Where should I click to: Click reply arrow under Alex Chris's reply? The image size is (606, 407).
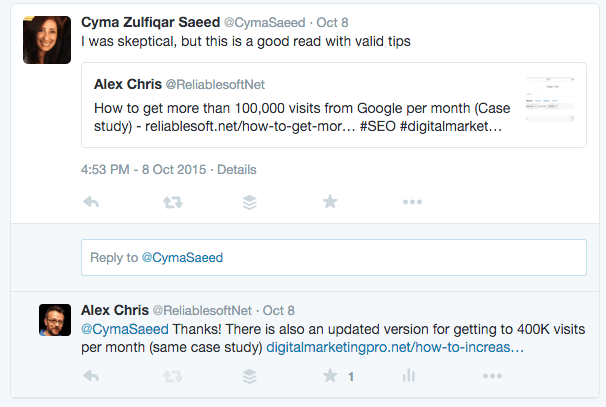[x=91, y=376]
